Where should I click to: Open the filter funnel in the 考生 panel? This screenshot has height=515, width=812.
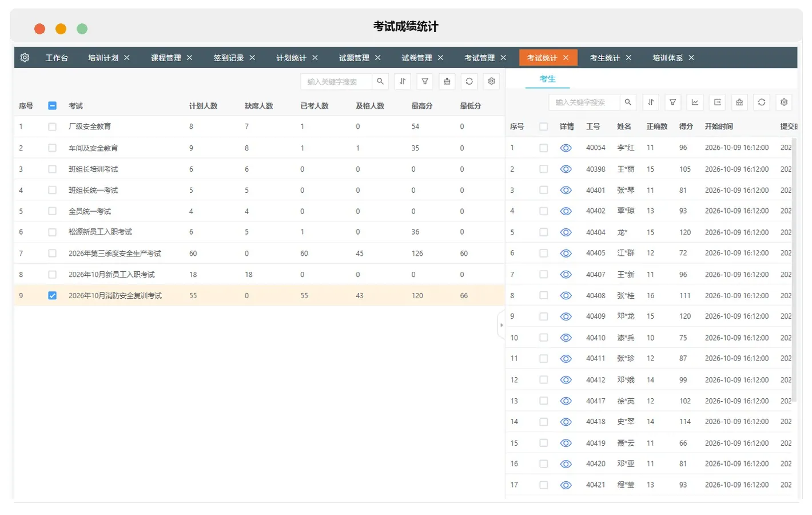(673, 102)
